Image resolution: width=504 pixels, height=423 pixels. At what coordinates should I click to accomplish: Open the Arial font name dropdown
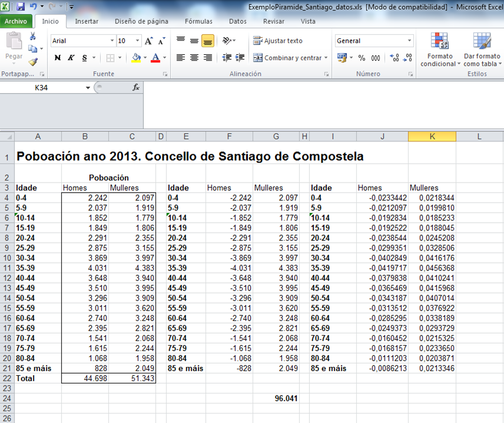coord(112,41)
